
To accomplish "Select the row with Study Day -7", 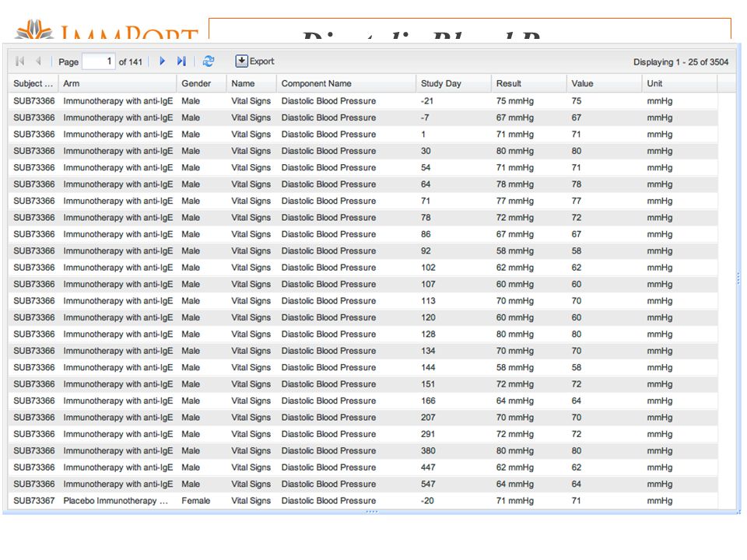I will click(x=363, y=117).
